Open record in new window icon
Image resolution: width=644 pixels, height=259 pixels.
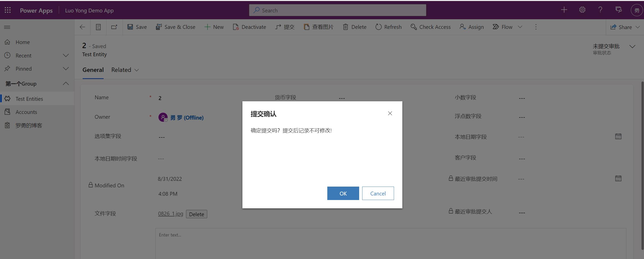[114, 27]
